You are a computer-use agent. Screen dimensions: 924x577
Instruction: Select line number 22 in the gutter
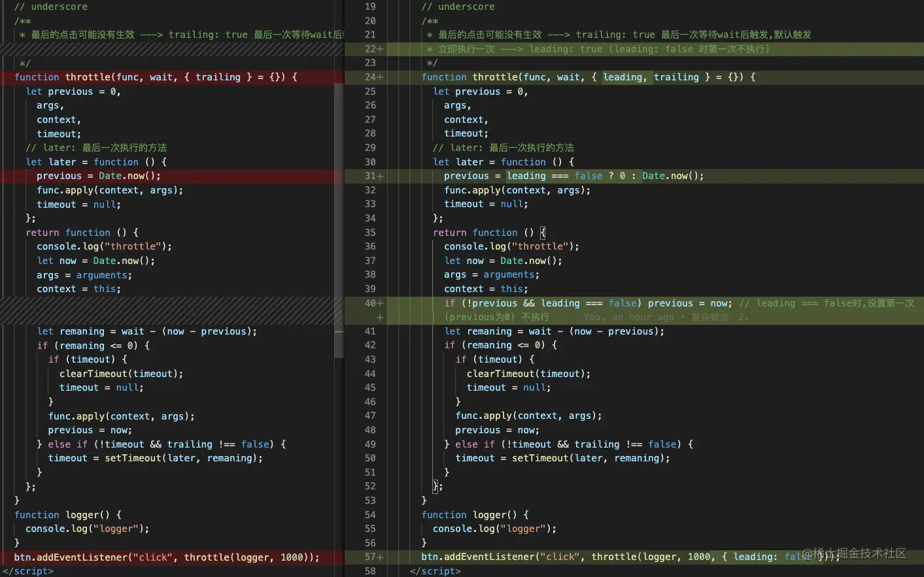[x=370, y=49]
